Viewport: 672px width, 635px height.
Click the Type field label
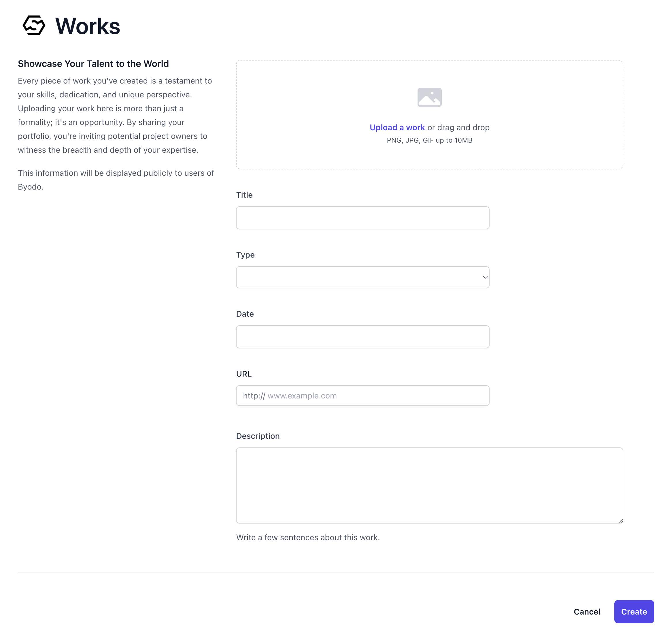tap(245, 255)
